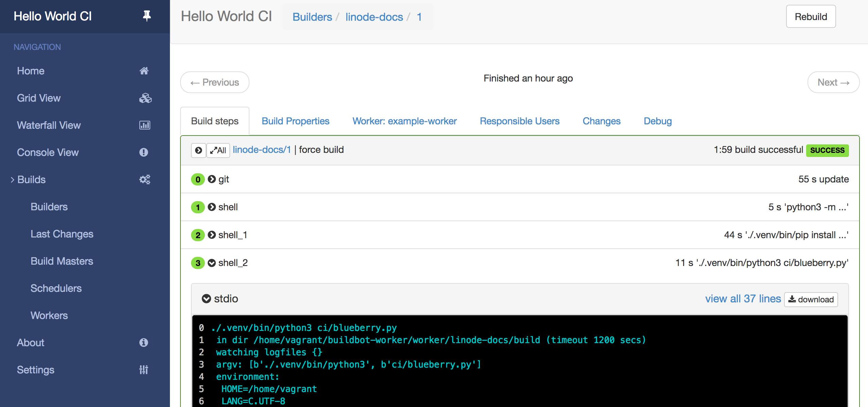Click the Rebuild button
This screenshot has height=407, width=868.
coord(811,16)
